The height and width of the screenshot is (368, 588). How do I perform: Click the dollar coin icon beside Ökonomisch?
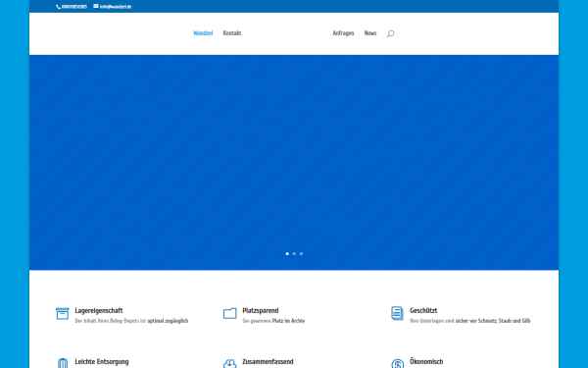pyautogui.click(x=398, y=363)
